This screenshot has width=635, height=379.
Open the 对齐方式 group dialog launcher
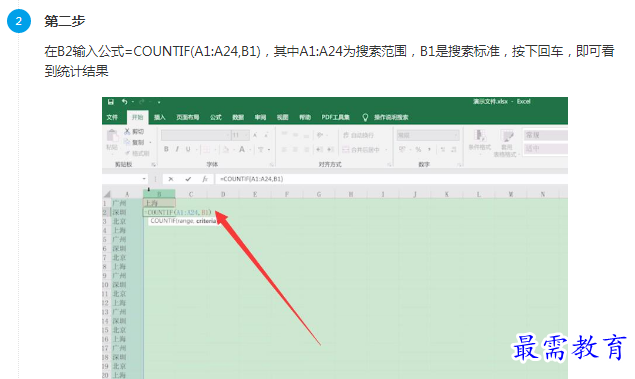(x=389, y=164)
